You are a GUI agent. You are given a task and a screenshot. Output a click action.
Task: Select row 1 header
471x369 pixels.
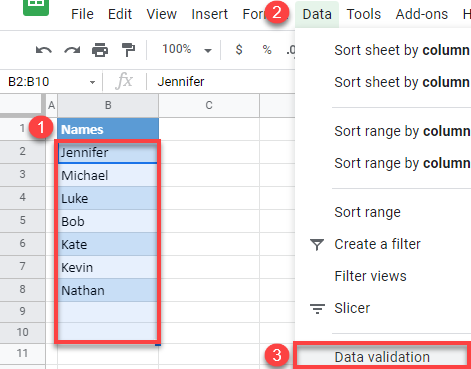pyautogui.click(x=22, y=128)
